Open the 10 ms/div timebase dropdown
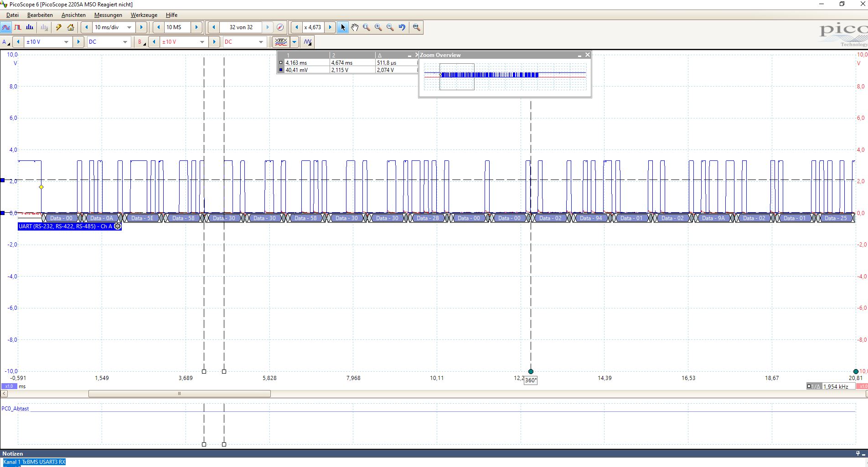The height and width of the screenshot is (467, 868). coord(129,27)
